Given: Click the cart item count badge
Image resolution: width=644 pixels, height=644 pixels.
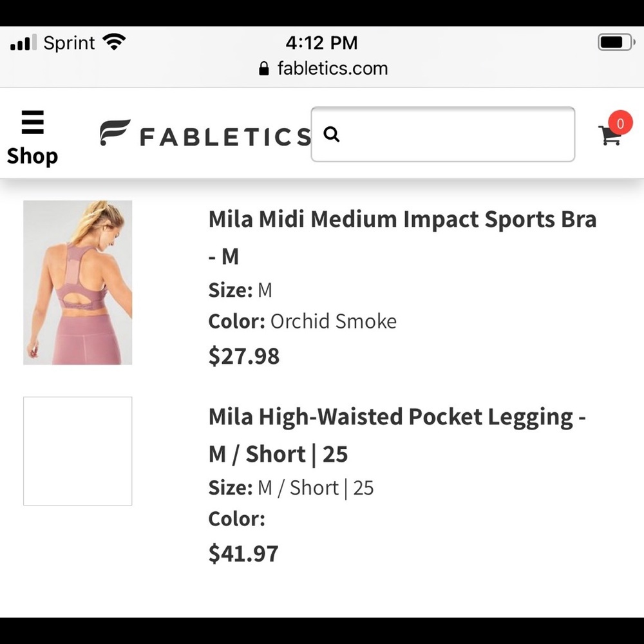Looking at the screenshot, I should pos(620,123).
